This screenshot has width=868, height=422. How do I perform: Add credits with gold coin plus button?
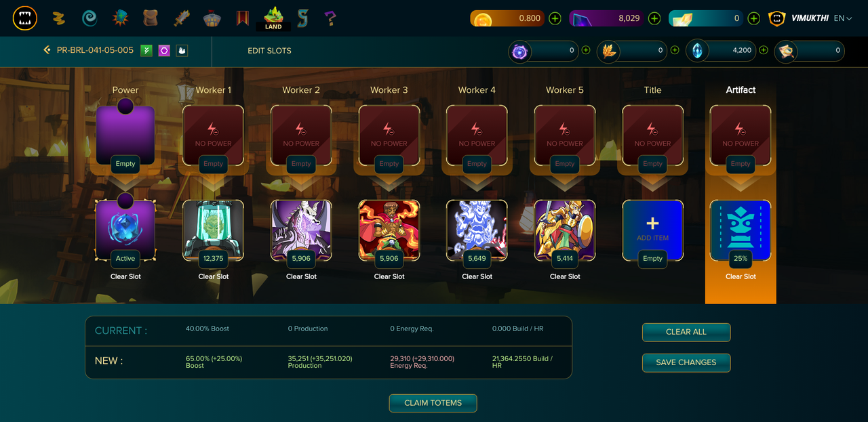coord(555,18)
